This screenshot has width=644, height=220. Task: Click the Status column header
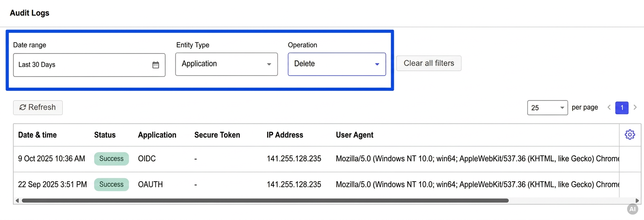point(105,135)
